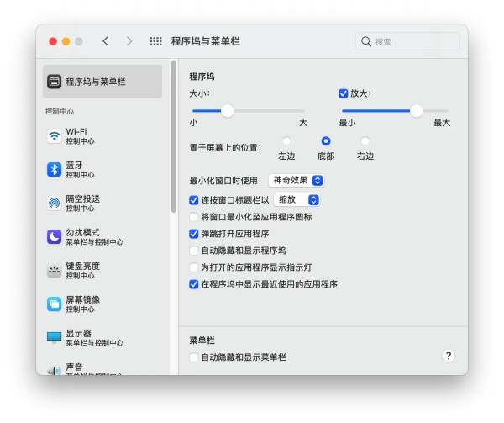Select 程序坞与菜单栏 in the sidebar
504x423 pixels.
(x=102, y=82)
